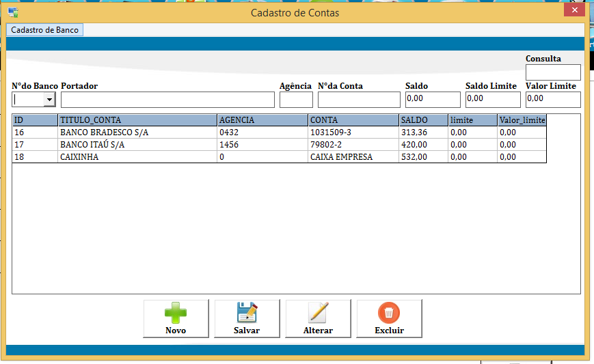594x364 pixels.
Task: Select the Valor Limite input field
Action: (x=552, y=99)
